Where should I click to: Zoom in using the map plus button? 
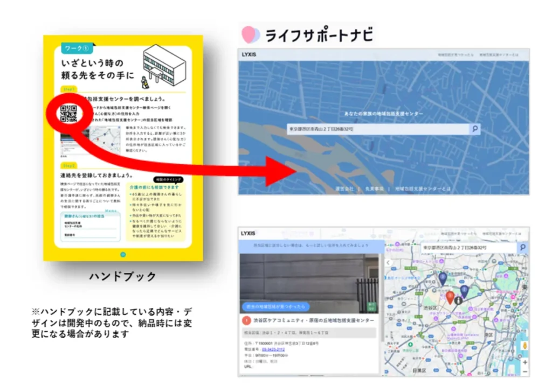click(x=525, y=362)
